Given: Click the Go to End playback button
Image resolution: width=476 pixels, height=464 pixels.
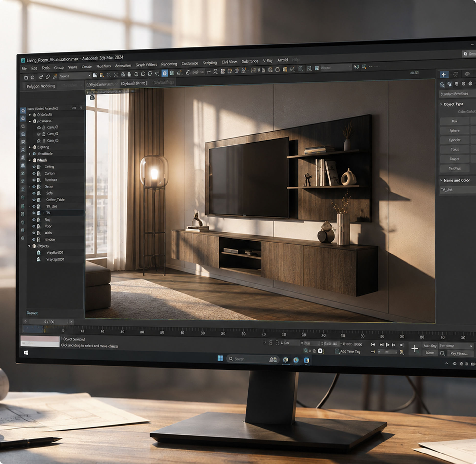Looking at the screenshot, I should coord(401,345).
